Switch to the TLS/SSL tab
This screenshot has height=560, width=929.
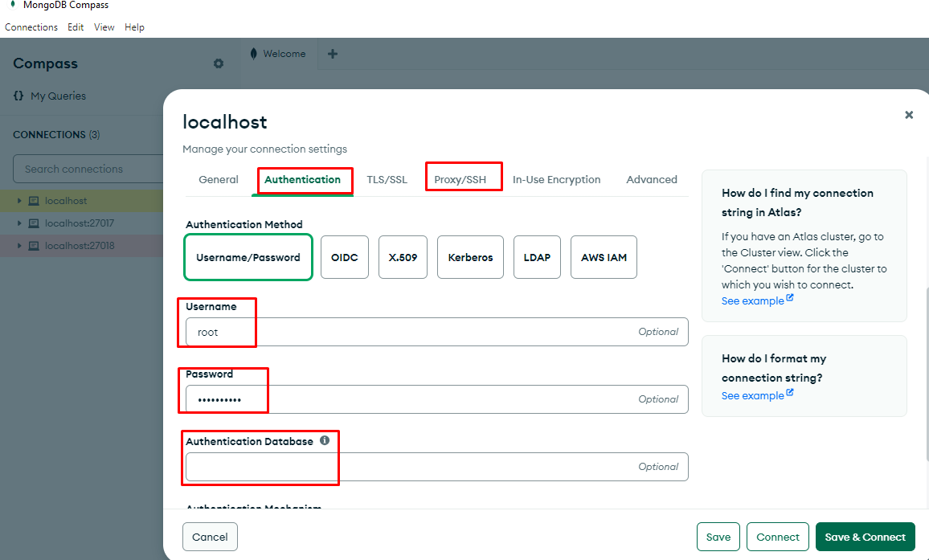[x=387, y=179]
